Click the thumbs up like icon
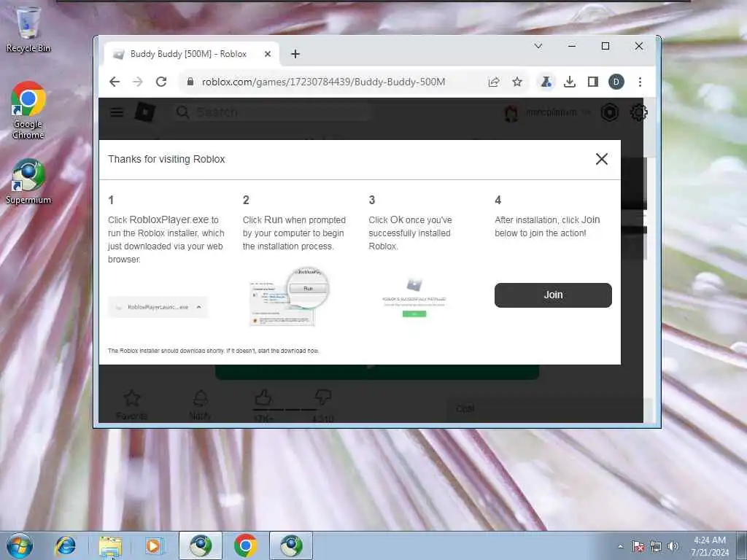This screenshot has width=747, height=560. point(263,397)
